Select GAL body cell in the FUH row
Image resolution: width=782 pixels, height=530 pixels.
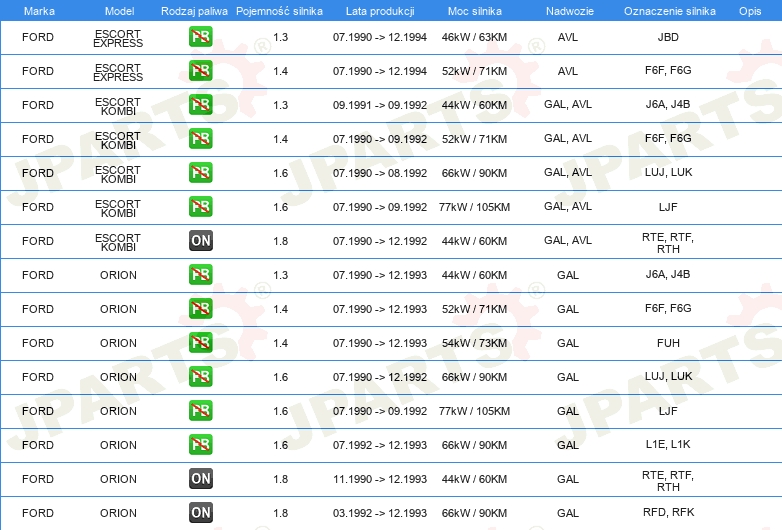[568, 343]
